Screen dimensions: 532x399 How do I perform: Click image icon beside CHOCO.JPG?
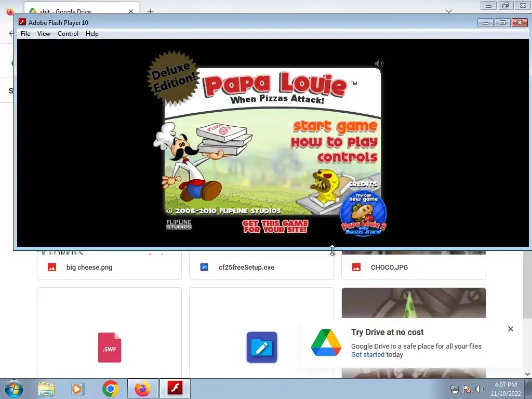pyautogui.click(x=356, y=267)
